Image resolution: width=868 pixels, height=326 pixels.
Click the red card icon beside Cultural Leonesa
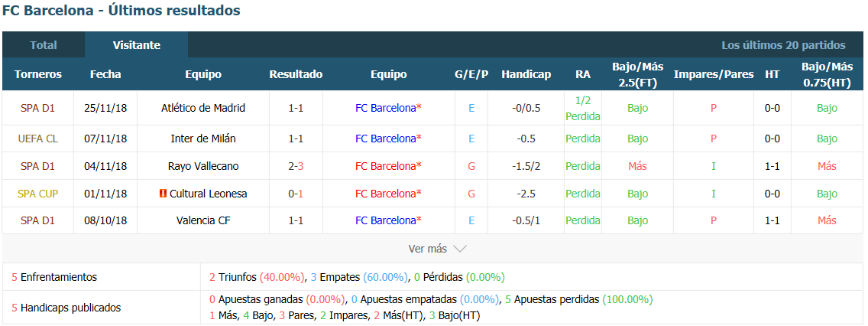[x=163, y=194]
